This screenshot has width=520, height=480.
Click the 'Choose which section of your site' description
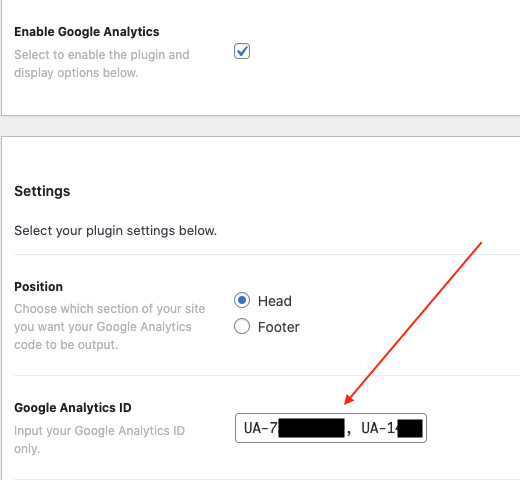(x=110, y=327)
